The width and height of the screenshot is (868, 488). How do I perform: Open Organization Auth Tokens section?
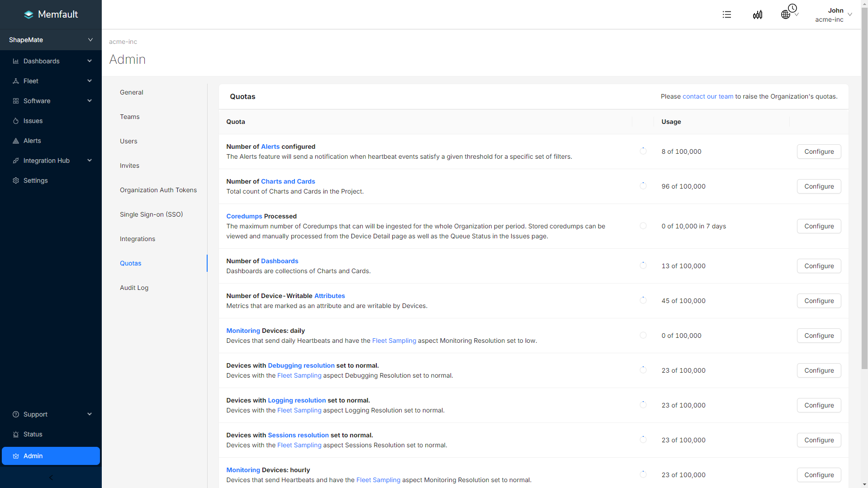coord(158,190)
